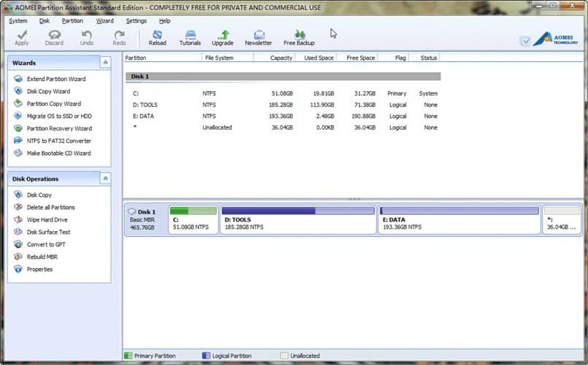Open the Newsletter toolbar icon
The height and width of the screenshot is (365, 588).
[x=258, y=37]
